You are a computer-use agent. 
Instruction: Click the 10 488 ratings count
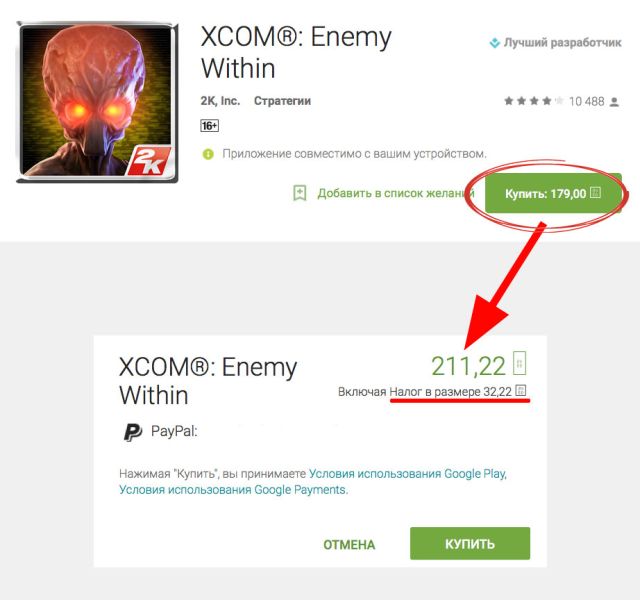click(x=586, y=101)
